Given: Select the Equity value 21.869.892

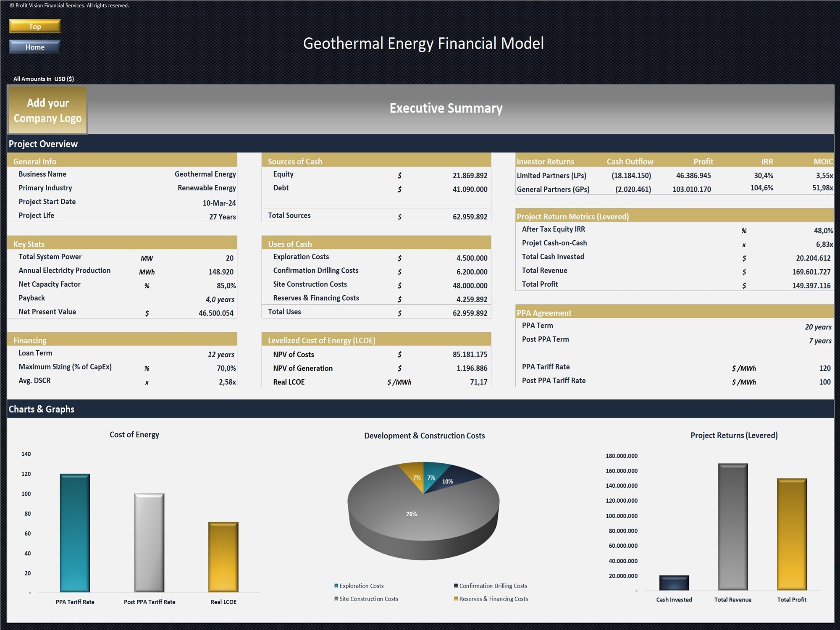Looking at the screenshot, I should coord(470,176).
